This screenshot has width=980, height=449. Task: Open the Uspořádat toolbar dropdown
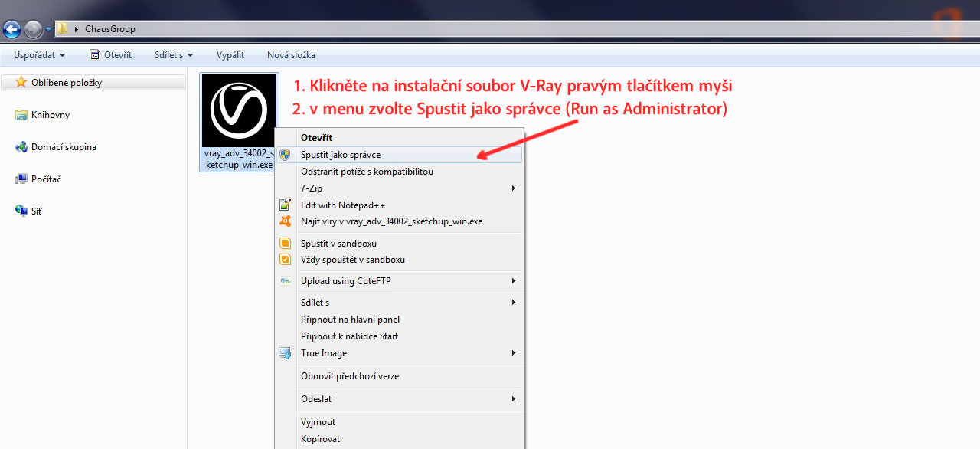point(39,55)
